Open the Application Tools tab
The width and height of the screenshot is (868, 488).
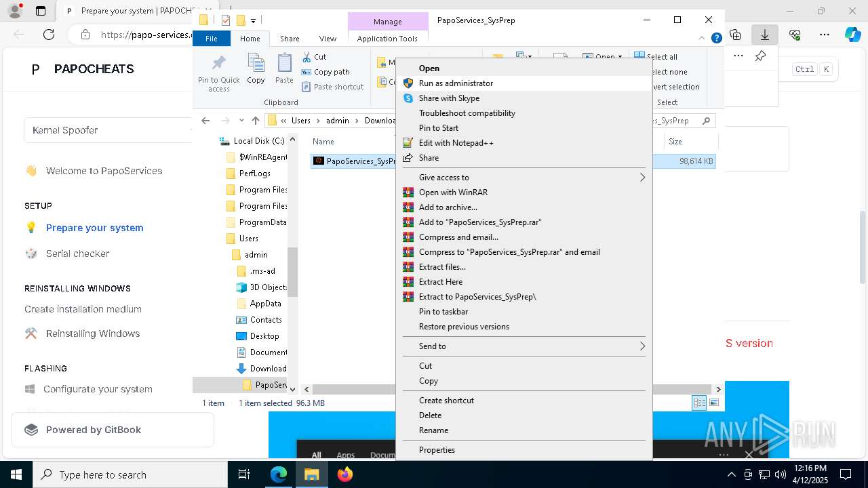click(x=387, y=39)
